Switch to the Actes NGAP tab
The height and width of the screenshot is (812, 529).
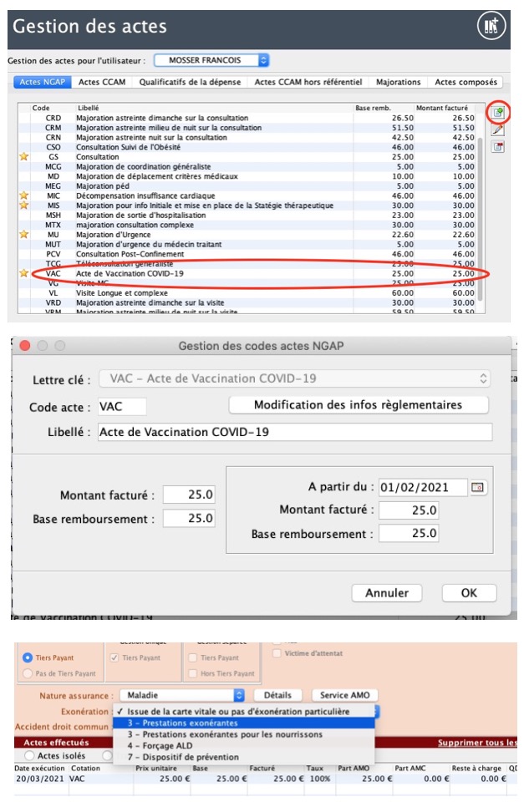click(x=42, y=82)
